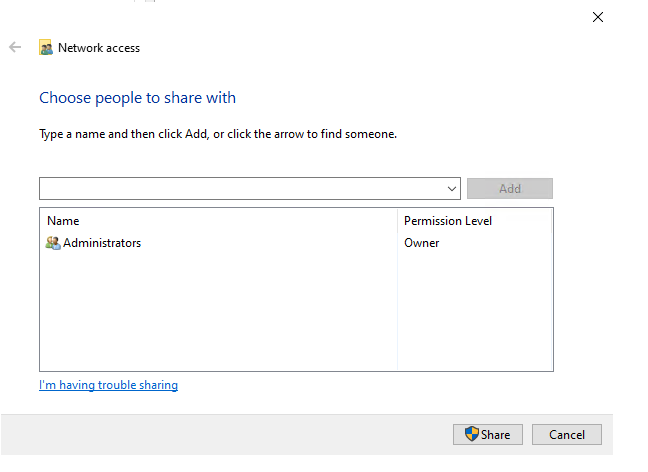Viewport: 648px width, 472px height.
Task: Go back using the left arrow
Action: [15, 47]
